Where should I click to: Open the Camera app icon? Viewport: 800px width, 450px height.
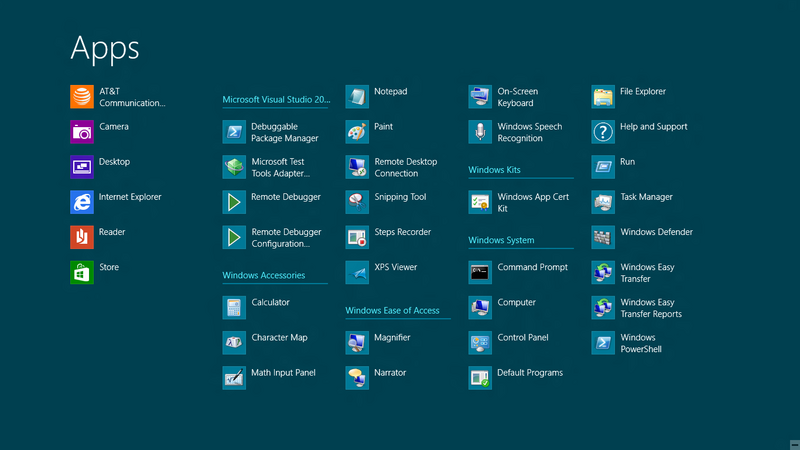[82, 132]
